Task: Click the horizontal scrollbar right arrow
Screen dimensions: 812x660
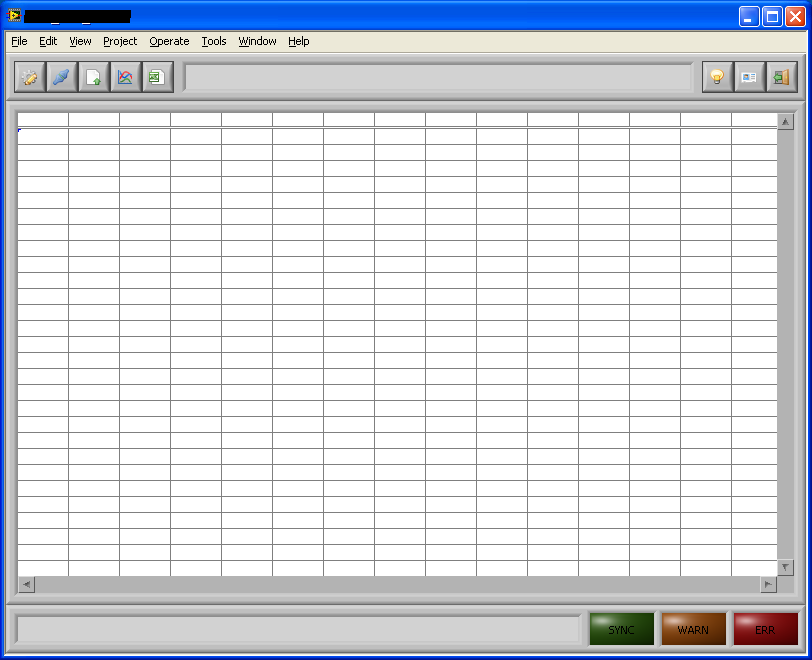Action: (x=768, y=584)
